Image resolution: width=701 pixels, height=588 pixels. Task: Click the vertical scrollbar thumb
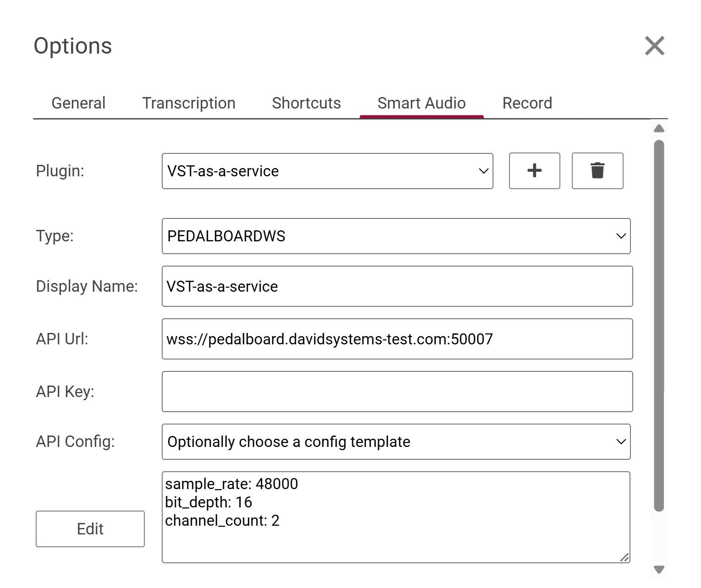(x=659, y=325)
